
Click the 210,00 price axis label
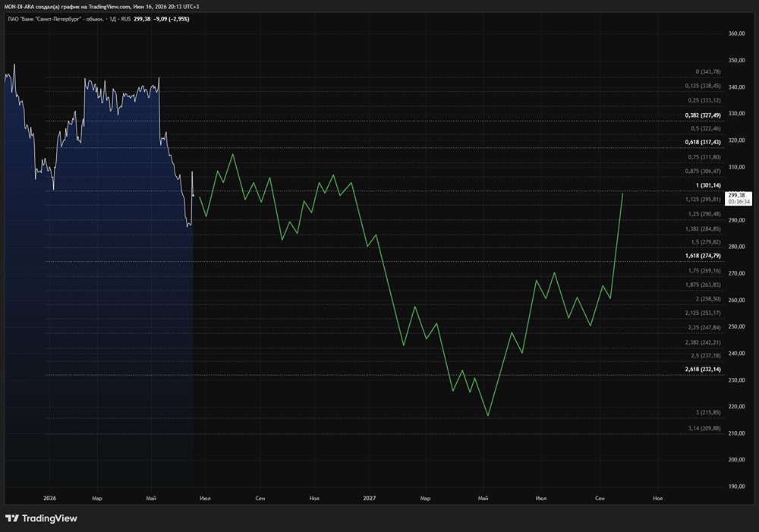(x=736, y=433)
